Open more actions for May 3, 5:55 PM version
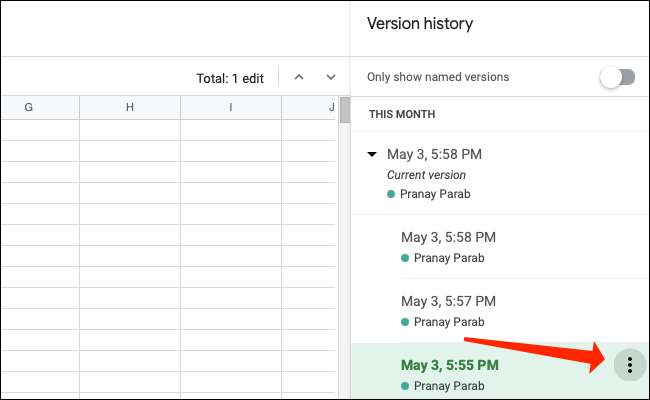Screen dimensions: 650x400 pyautogui.click(x=629, y=365)
